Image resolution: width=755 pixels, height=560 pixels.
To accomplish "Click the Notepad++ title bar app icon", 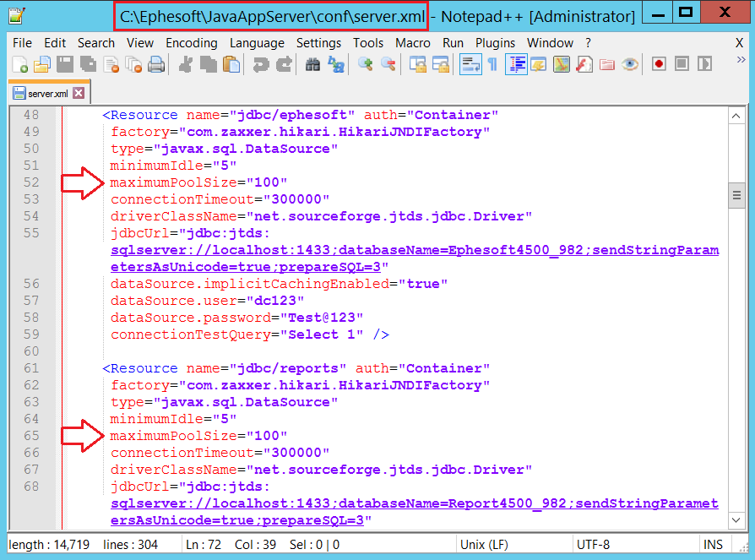I will point(18,16).
